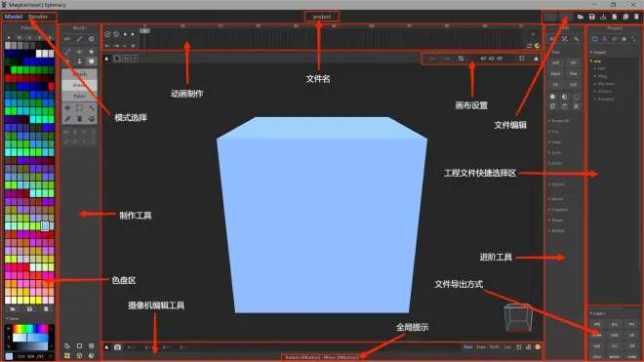Enable Iso camera projection
Viewport: 644px width, 362px height.
507,347
